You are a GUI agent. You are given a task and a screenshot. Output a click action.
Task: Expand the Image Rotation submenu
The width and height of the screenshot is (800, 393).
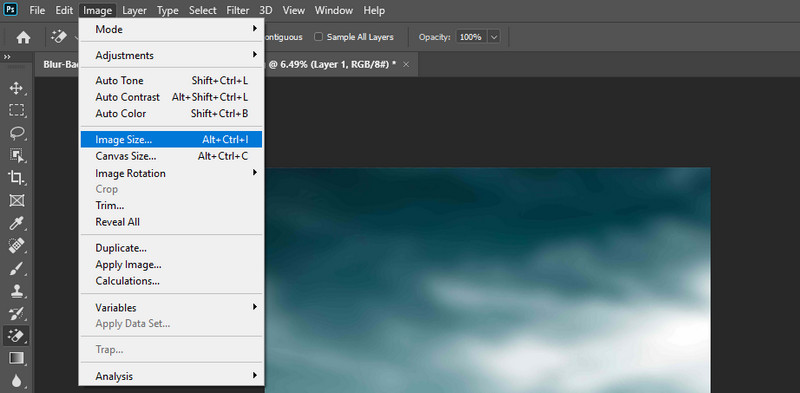pos(171,174)
